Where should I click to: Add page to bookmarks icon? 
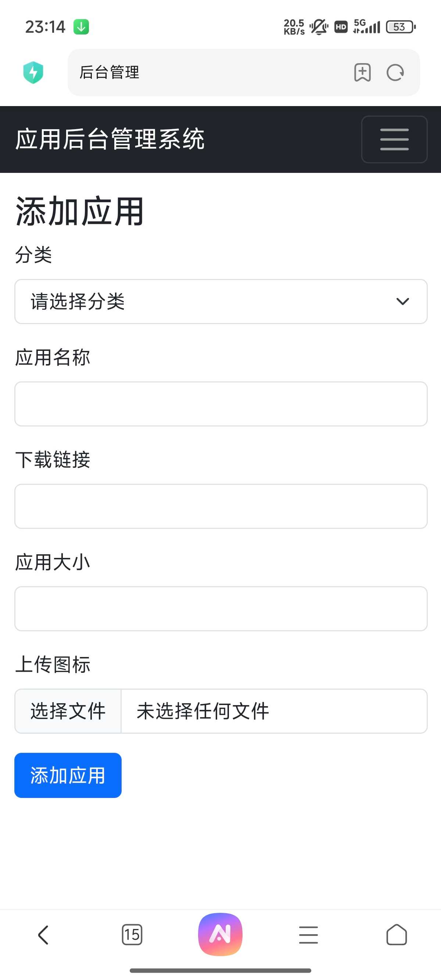[362, 72]
